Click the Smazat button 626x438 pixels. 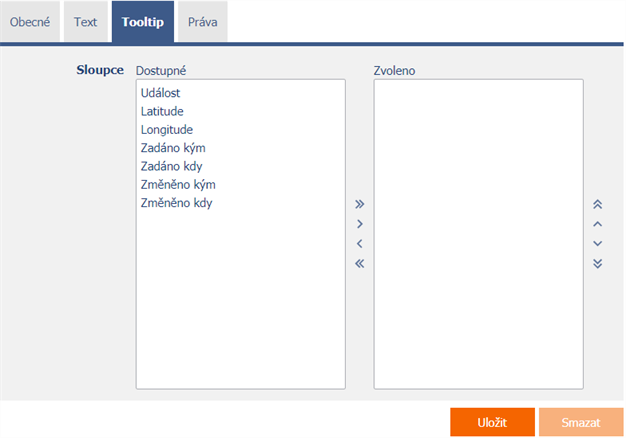[581, 422]
